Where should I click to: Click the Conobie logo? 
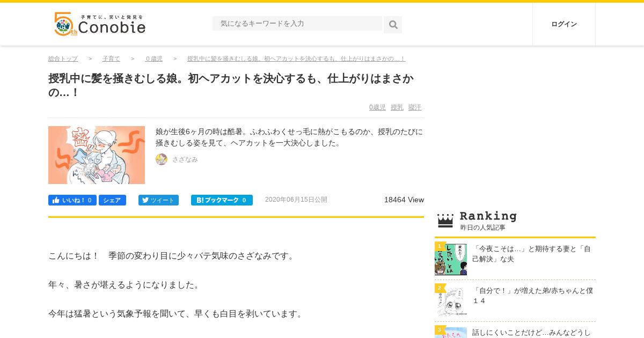pos(100,24)
